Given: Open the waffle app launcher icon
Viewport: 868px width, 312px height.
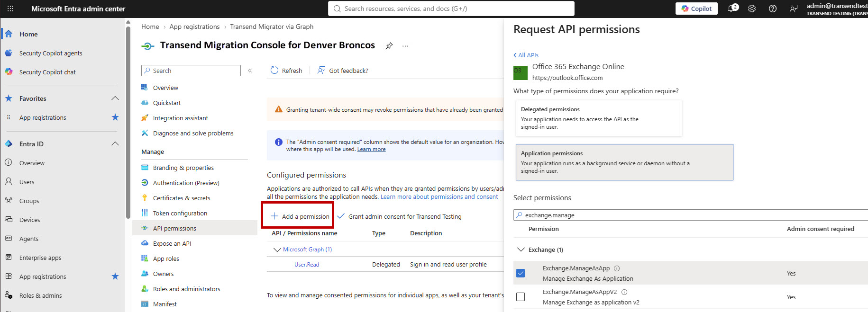Looking at the screenshot, I should tap(10, 9).
